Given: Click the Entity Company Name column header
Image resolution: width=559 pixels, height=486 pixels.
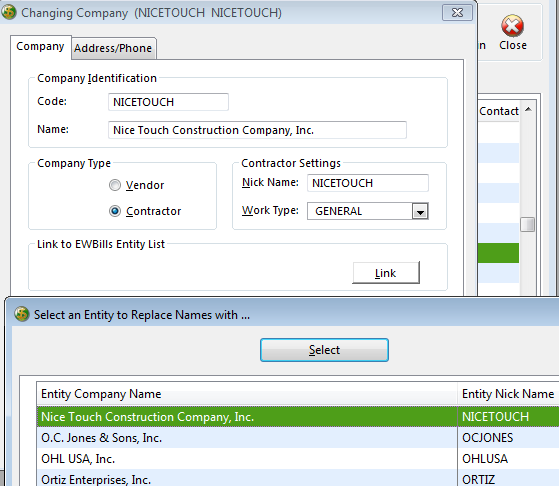Looking at the screenshot, I should coord(247,394).
